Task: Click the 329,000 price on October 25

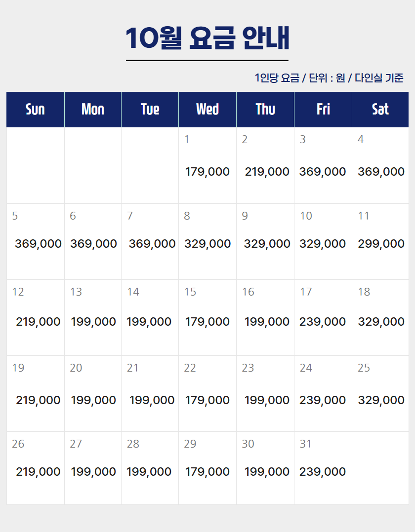Action: 381,400
